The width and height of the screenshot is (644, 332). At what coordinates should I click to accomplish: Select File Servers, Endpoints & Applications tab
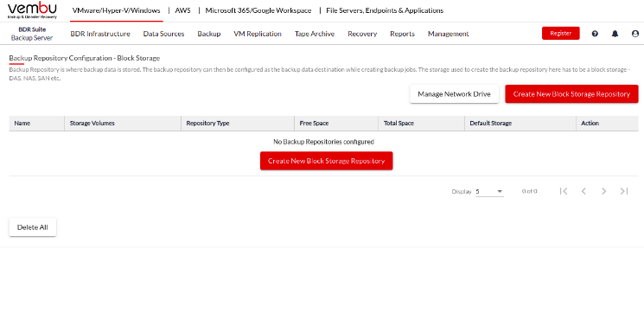385,10
